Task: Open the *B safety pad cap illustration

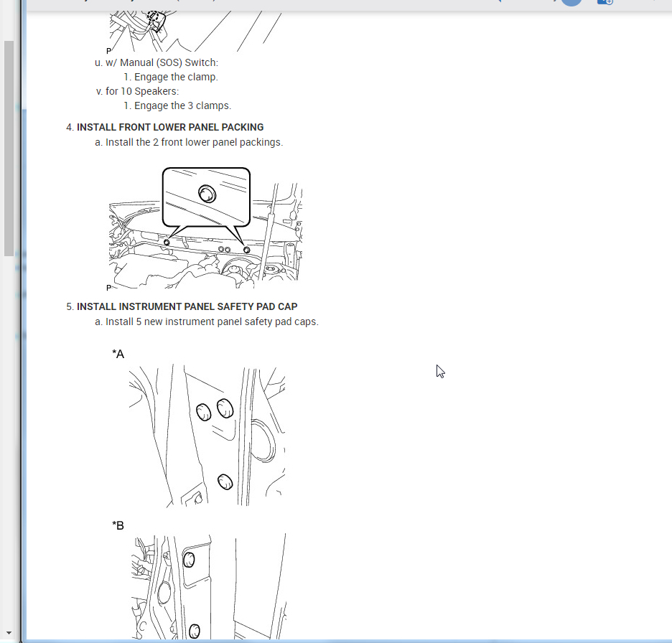Action: coord(209,586)
